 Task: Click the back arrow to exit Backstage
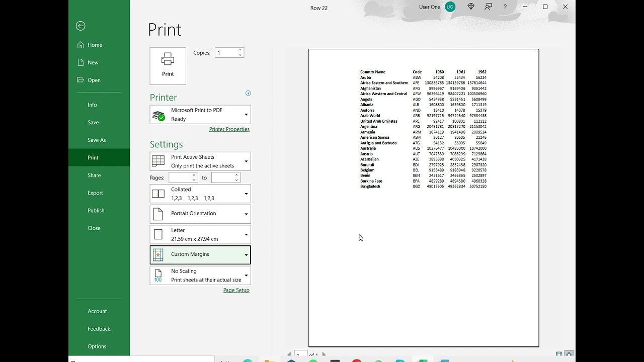coord(80,26)
